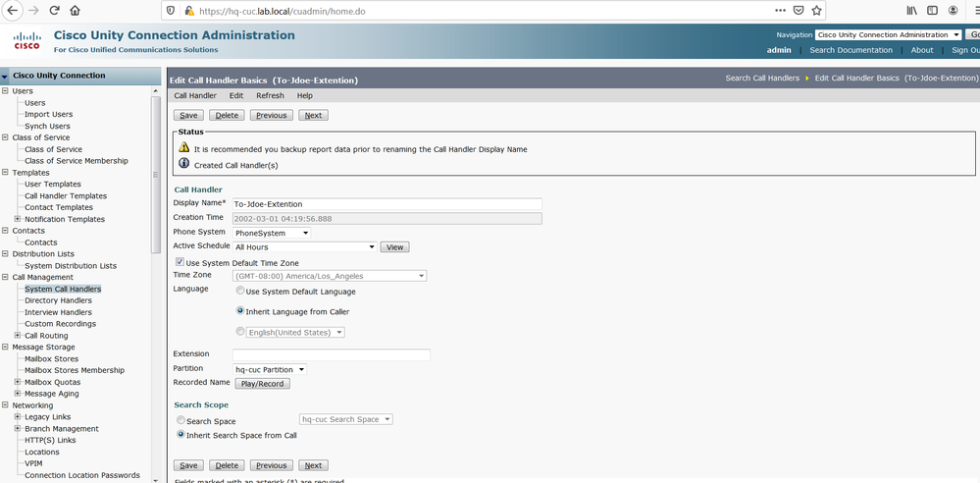Click the bottom Save button
Screen dimensions: 980x483
pos(188,465)
